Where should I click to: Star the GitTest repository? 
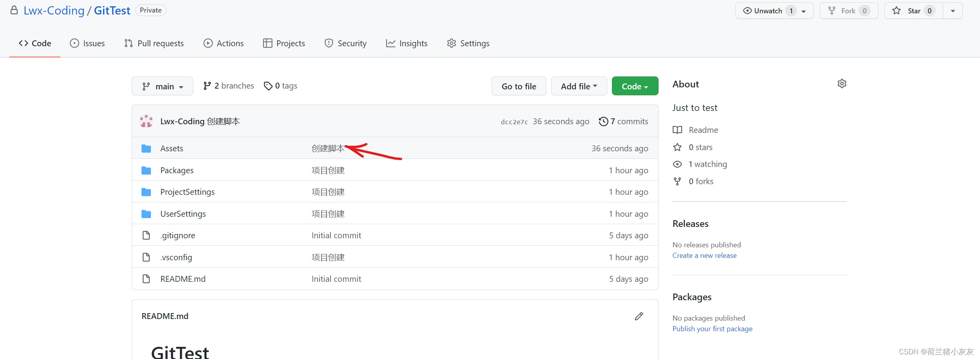click(913, 11)
